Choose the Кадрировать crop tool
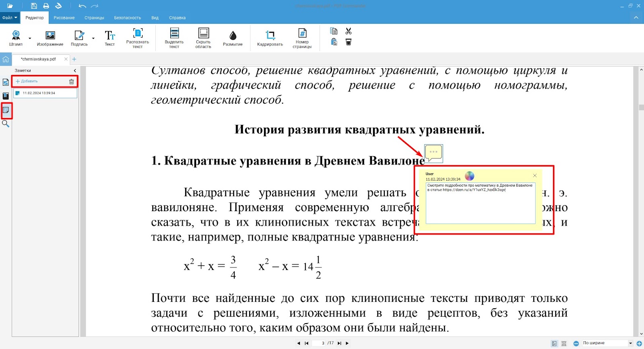 click(270, 38)
